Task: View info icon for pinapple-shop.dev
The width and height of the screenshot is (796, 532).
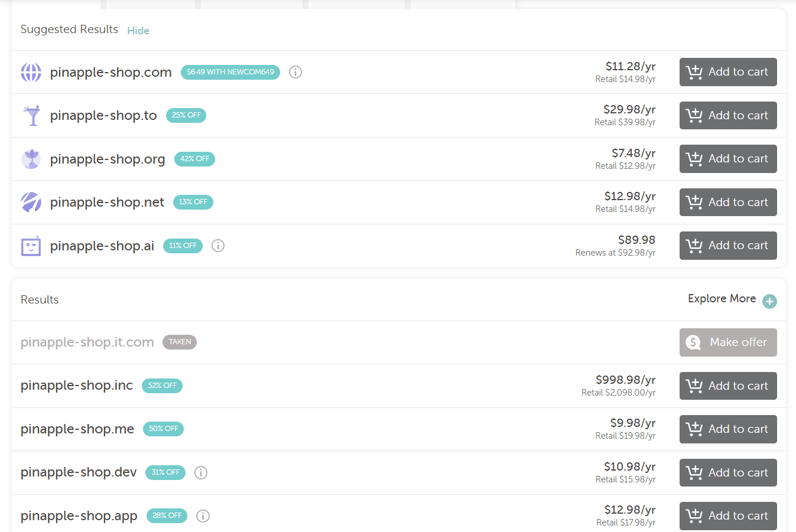Action: [x=201, y=472]
